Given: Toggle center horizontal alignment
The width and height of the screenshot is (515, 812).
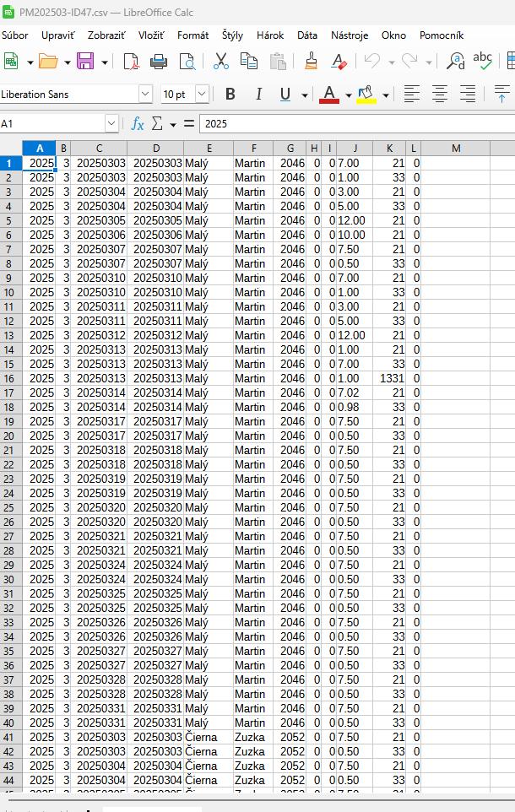Looking at the screenshot, I should (439, 94).
